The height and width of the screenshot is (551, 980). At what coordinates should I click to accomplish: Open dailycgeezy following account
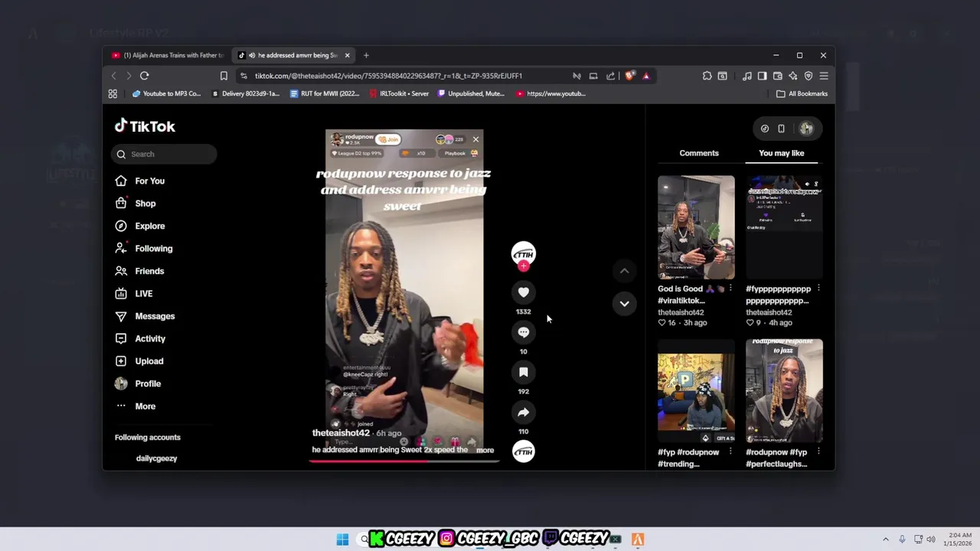click(x=156, y=458)
